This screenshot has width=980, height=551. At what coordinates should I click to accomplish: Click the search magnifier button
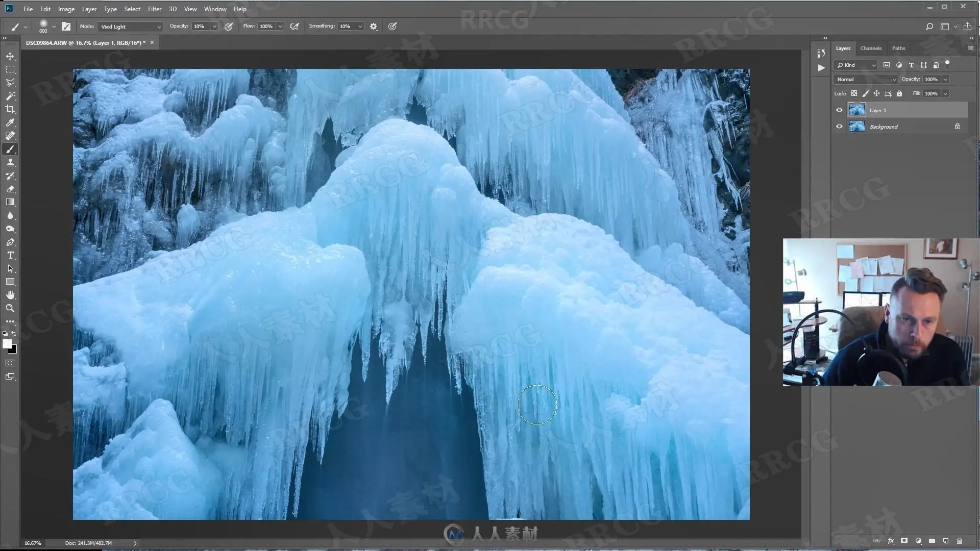929,27
